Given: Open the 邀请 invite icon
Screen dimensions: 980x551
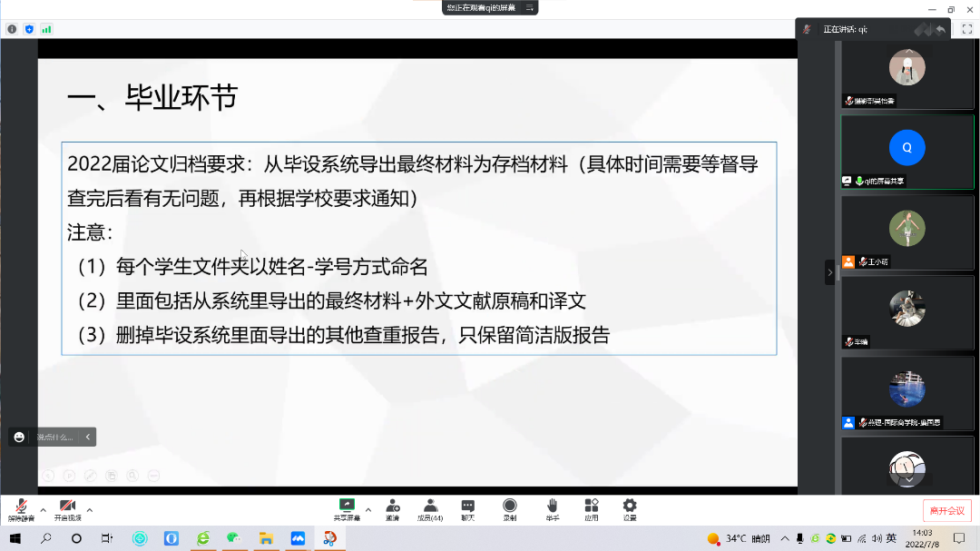Looking at the screenshot, I should pos(393,508).
